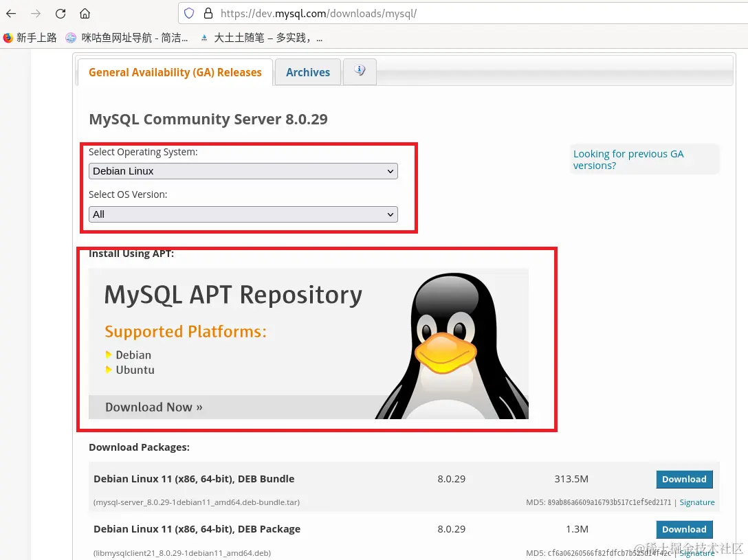Screen dimensions: 748x560
Task: Click the MySQL Community Server 8.0.29 heading
Action: (208, 119)
